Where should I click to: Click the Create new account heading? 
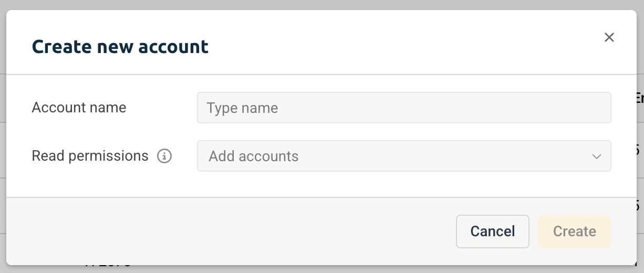tap(120, 47)
